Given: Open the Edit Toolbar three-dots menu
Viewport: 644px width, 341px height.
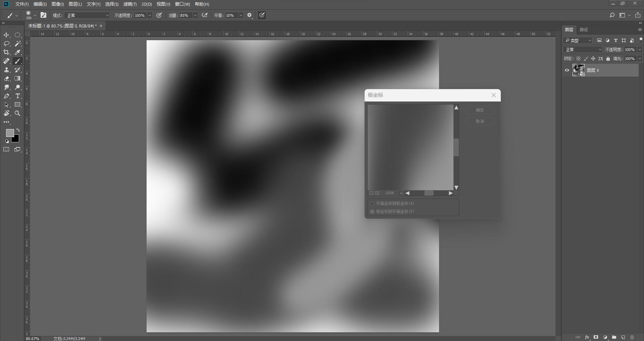Looking at the screenshot, I should [6, 122].
